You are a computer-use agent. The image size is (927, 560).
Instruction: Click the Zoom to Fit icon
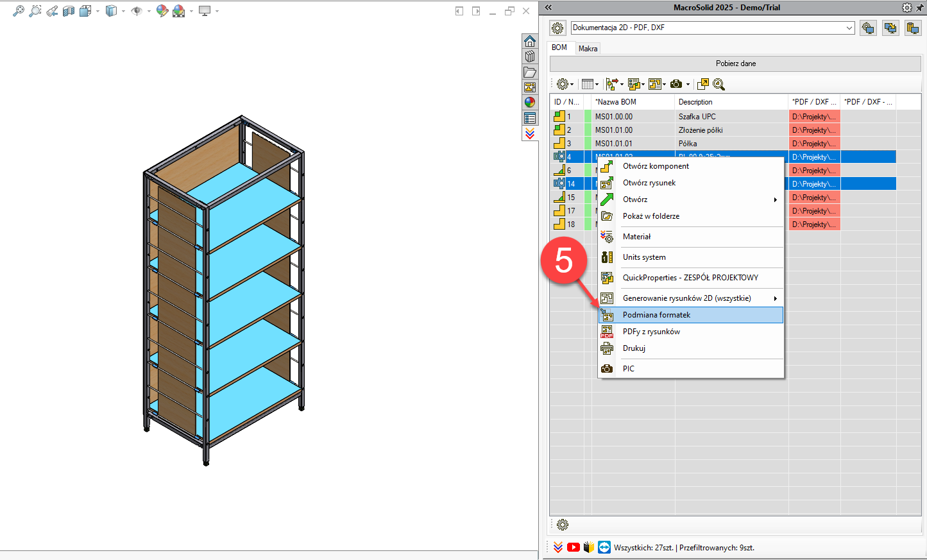[x=19, y=11]
